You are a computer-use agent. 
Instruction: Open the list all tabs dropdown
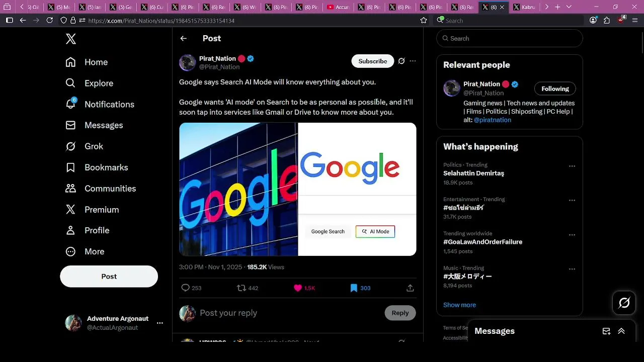point(569,7)
